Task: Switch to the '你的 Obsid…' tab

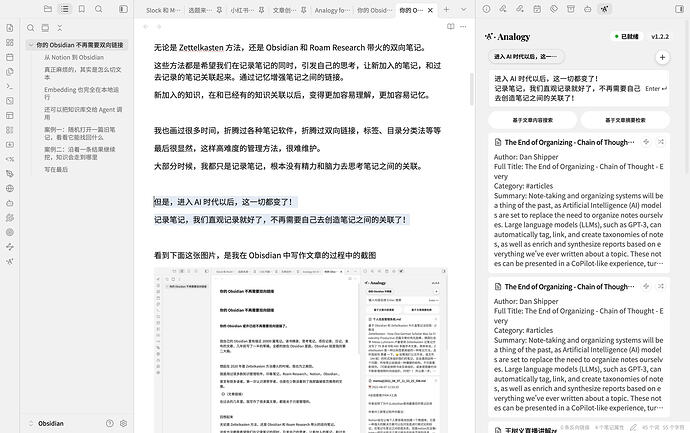Action: coord(374,10)
